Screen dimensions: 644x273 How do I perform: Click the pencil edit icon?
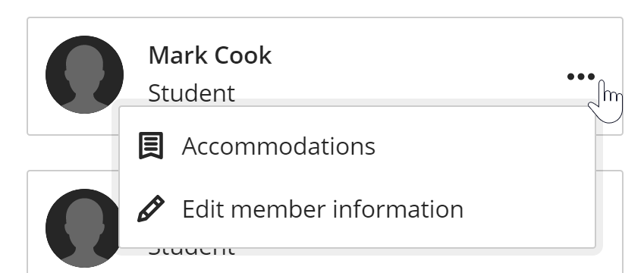[x=151, y=209]
